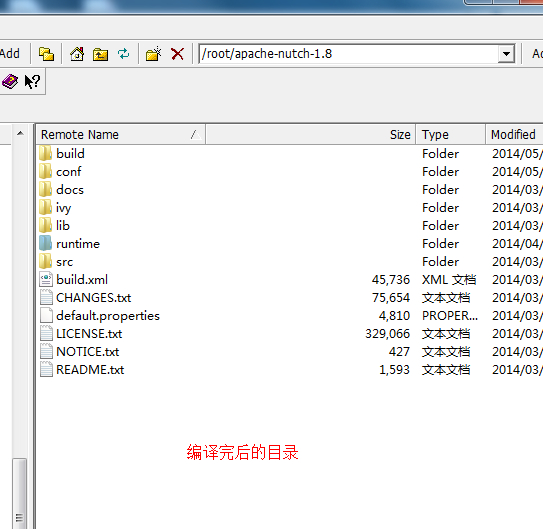
Task: Open the remote path dropdown arrow
Action: click(506, 54)
